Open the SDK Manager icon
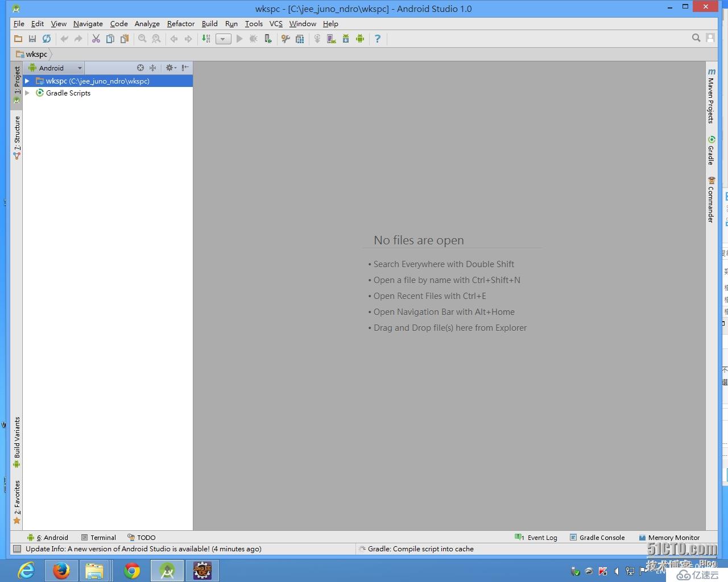 click(x=346, y=39)
